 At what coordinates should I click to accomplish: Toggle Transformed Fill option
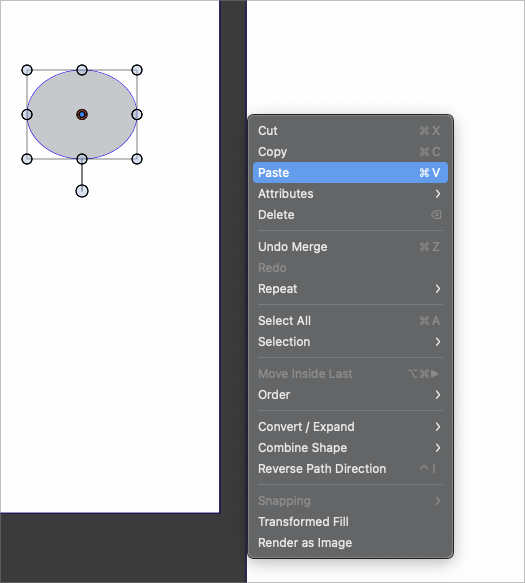[350, 522]
